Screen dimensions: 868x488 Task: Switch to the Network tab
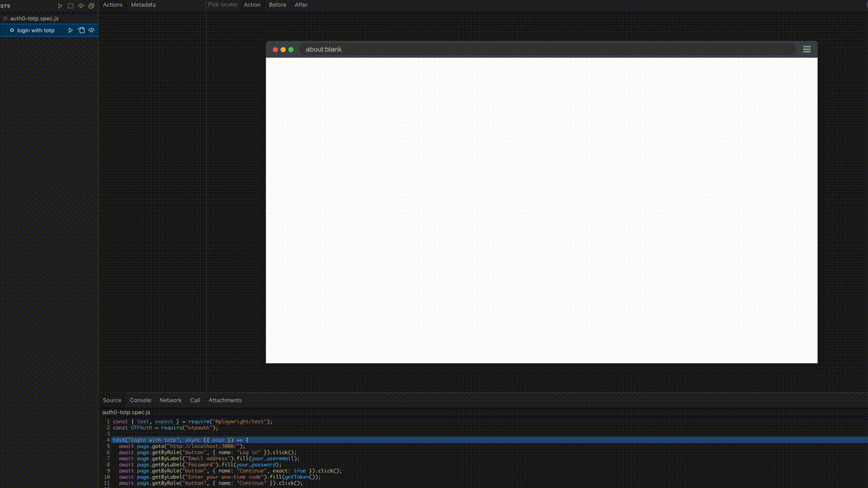pos(170,400)
